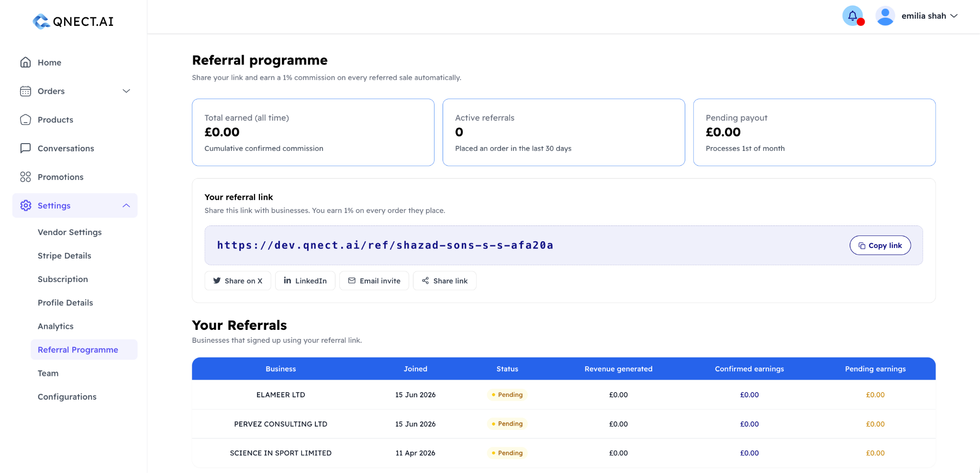Click the Conversations chat bubble icon
980x473 pixels.
coord(25,148)
